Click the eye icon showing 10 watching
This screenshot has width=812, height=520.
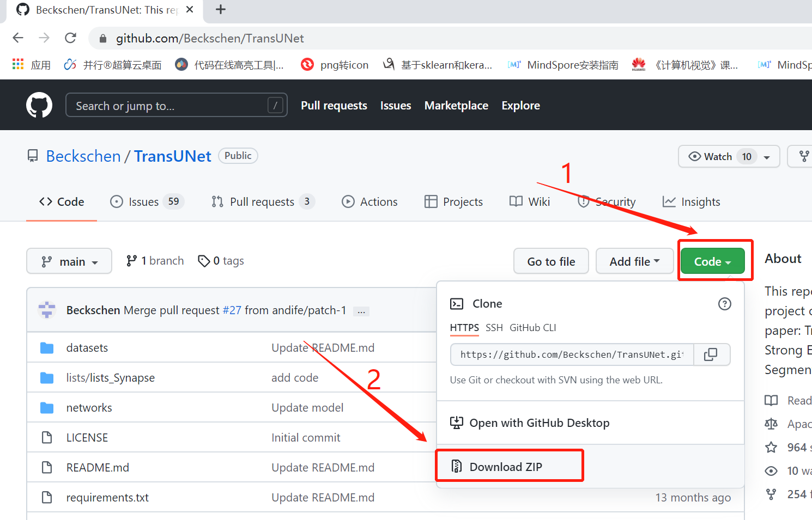click(771, 471)
